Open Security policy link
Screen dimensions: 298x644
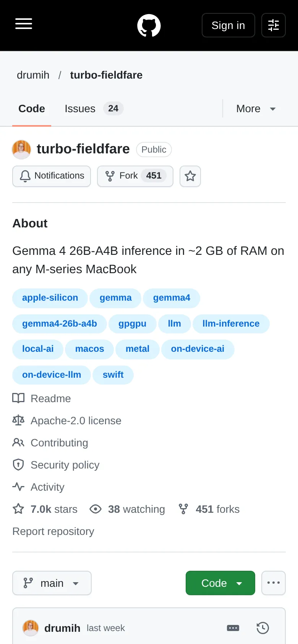[x=56, y=465]
